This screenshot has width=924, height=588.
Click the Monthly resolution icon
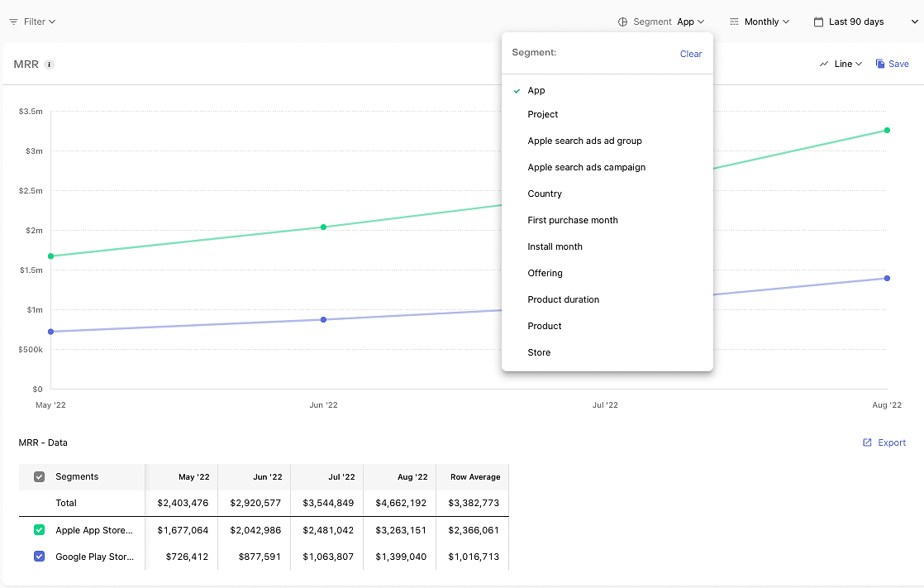(734, 22)
